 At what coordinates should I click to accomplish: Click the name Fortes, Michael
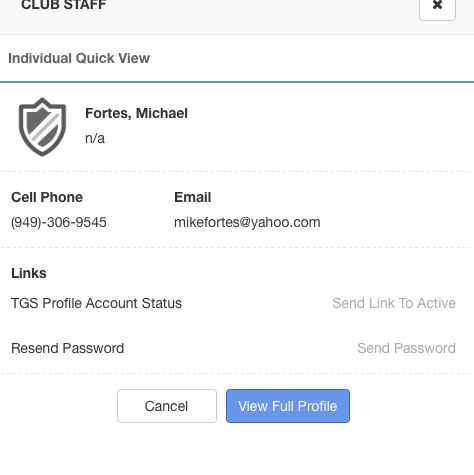tap(136, 113)
